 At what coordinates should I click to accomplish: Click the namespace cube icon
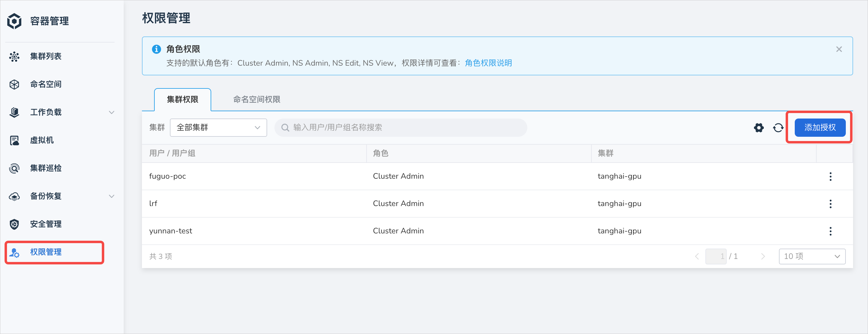coord(14,84)
